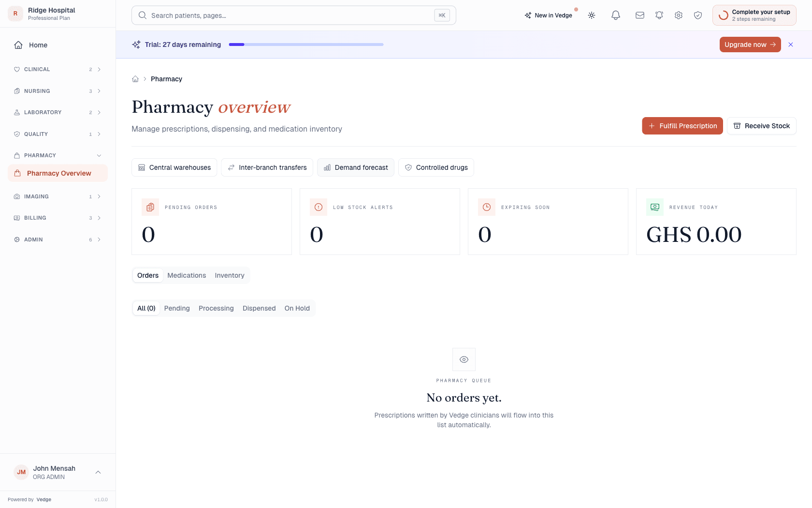
Task: Open Inter-branch transfers
Action: coord(267,167)
